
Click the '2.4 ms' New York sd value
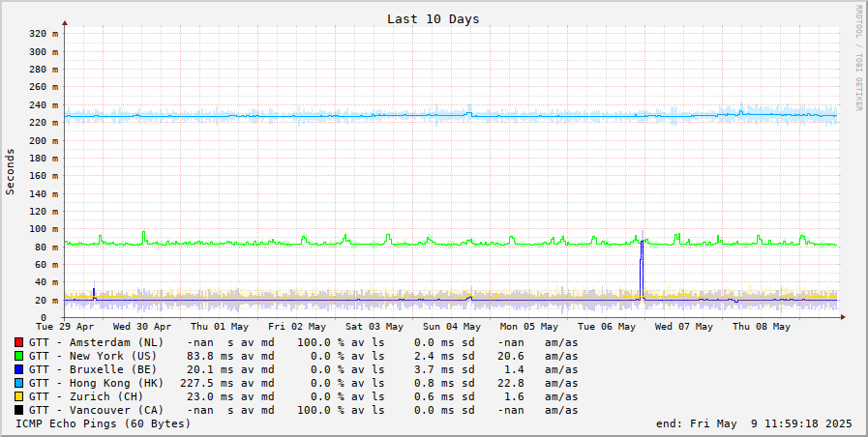click(x=437, y=356)
